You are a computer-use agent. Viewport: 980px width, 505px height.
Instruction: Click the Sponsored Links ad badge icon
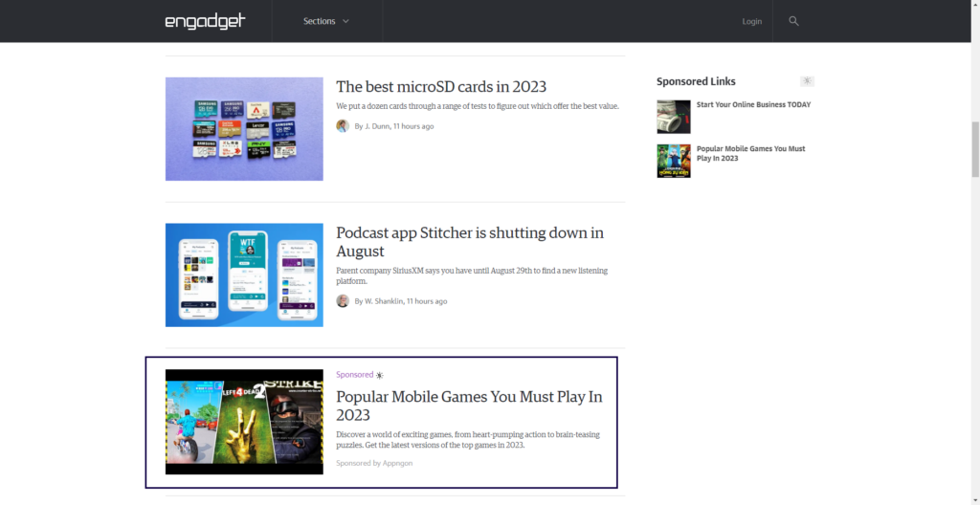[807, 81]
